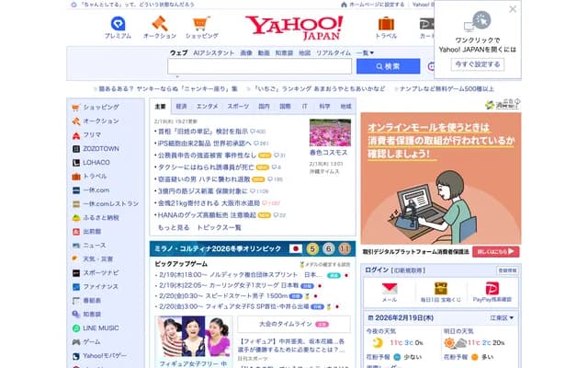
Task: Open the ログイン link
Action: [x=377, y=270]
